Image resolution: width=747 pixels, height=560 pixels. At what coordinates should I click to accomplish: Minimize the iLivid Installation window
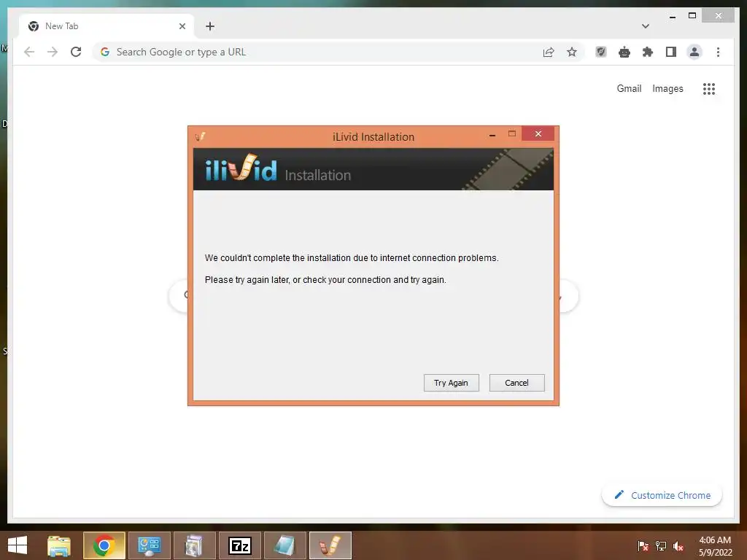pos(492,136)
